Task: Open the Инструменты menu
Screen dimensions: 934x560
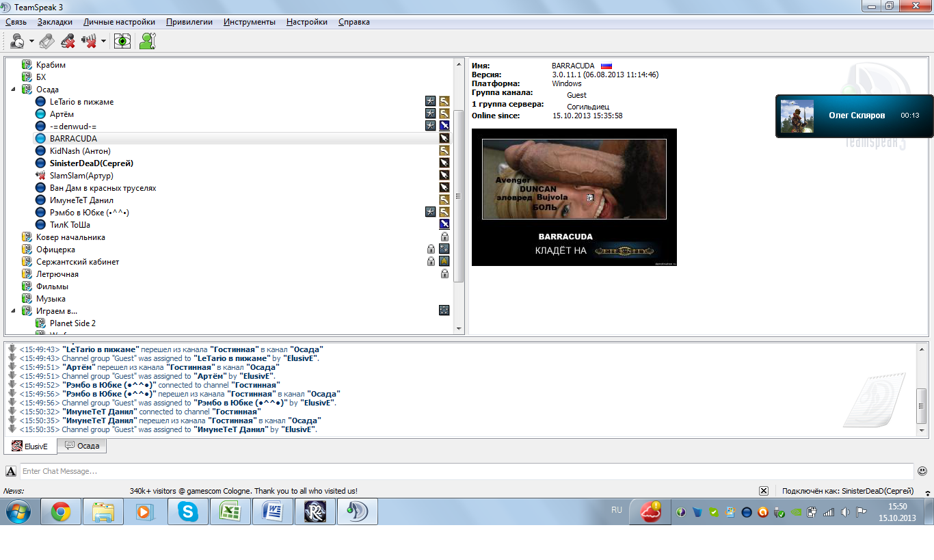Action: tap(250, 22)
